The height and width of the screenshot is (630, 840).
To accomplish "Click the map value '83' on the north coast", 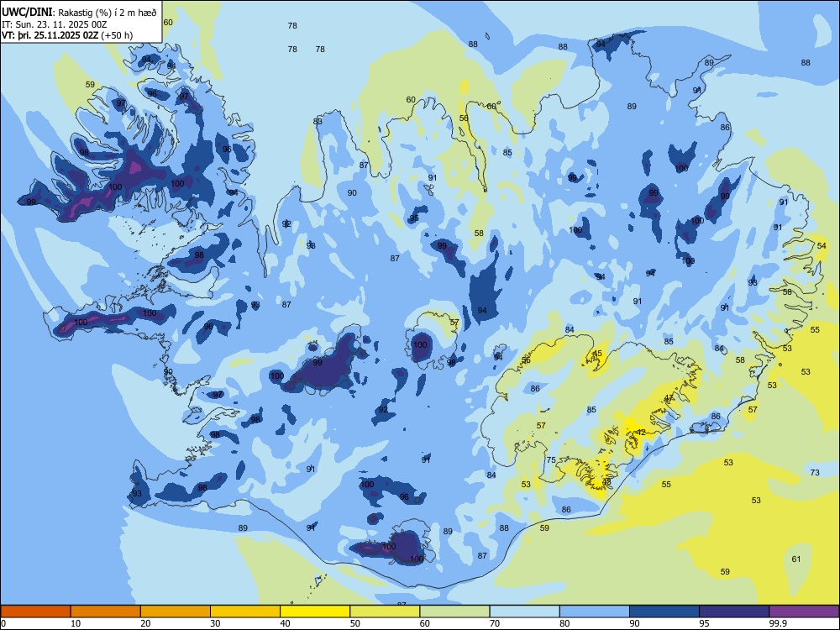I will pyautogui.click(x=318, y=122).
